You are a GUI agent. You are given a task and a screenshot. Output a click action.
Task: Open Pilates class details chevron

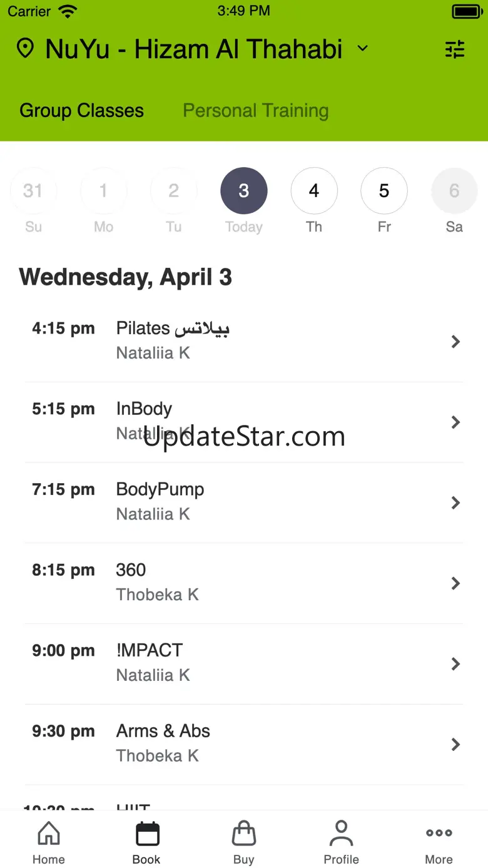(x=455, y=342)
